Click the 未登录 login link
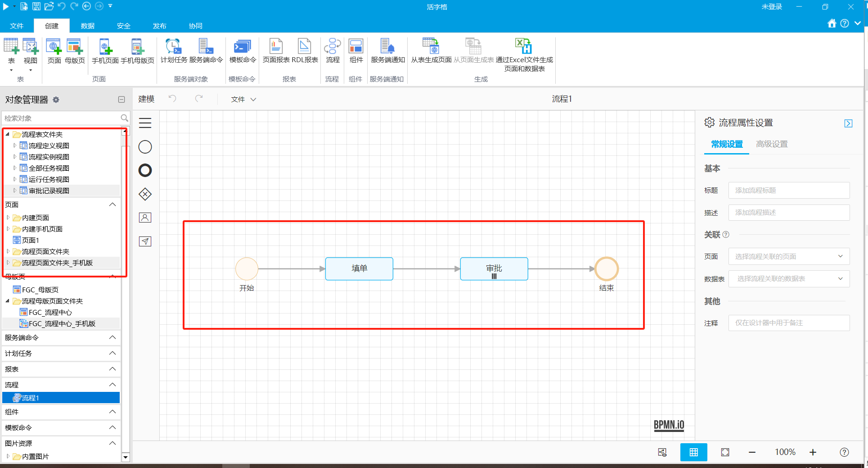 772,7
